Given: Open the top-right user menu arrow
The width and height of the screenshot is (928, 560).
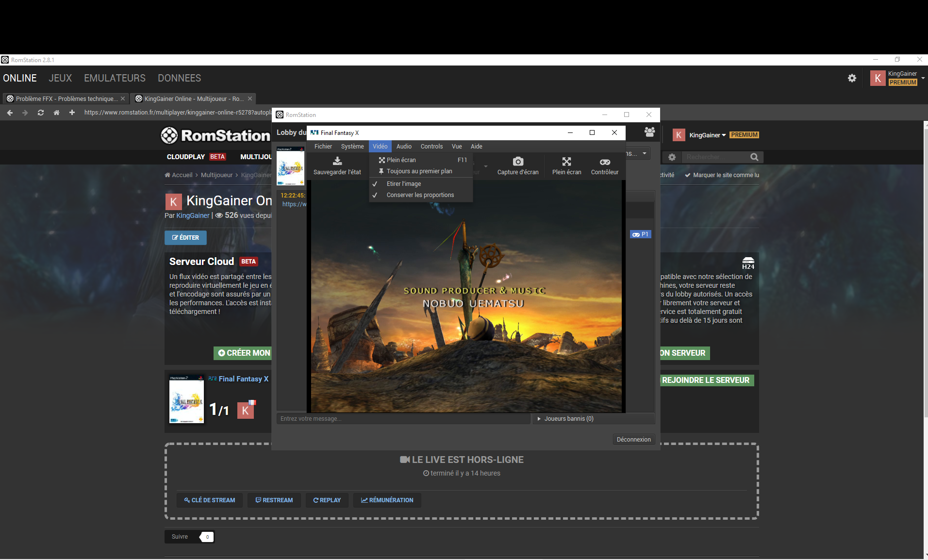Looking at the screenshot, I should click(x=923, y=78).
